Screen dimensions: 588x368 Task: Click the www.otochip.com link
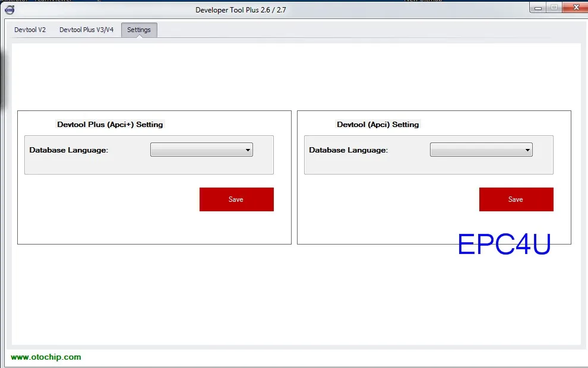point(46,357)
